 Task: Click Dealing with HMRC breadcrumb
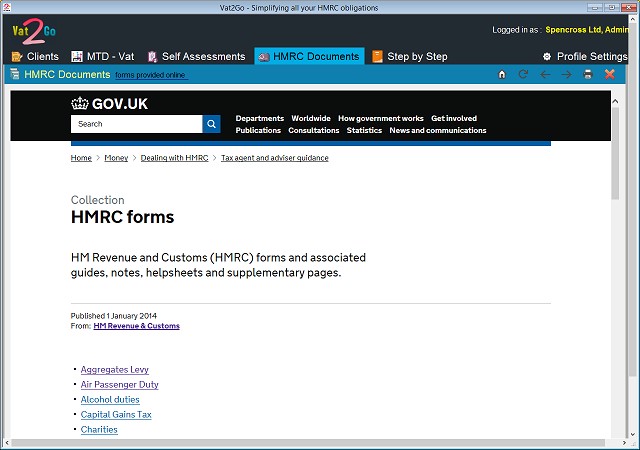[175, 158]
